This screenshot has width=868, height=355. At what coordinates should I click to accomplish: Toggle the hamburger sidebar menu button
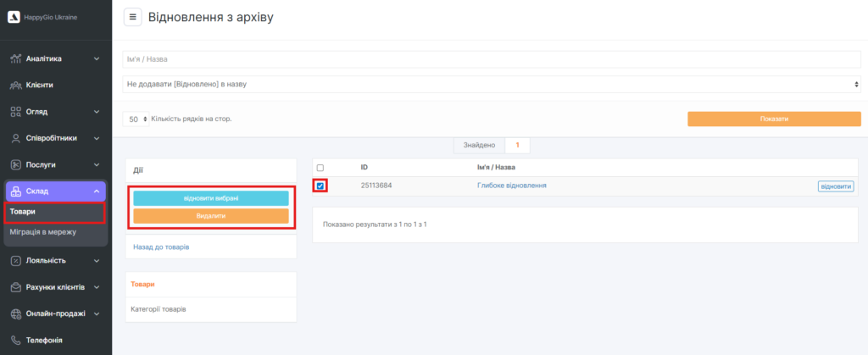coord(132,17)
